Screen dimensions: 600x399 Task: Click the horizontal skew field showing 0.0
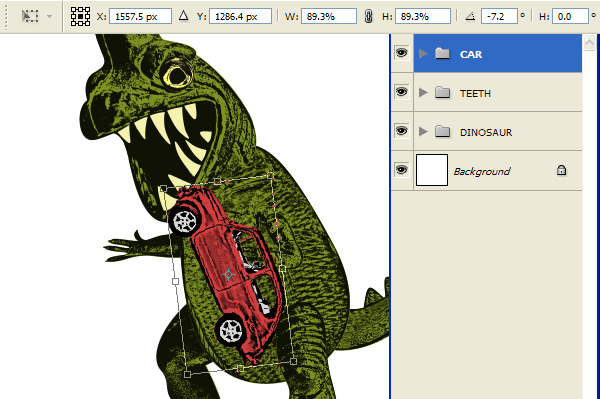570,16
